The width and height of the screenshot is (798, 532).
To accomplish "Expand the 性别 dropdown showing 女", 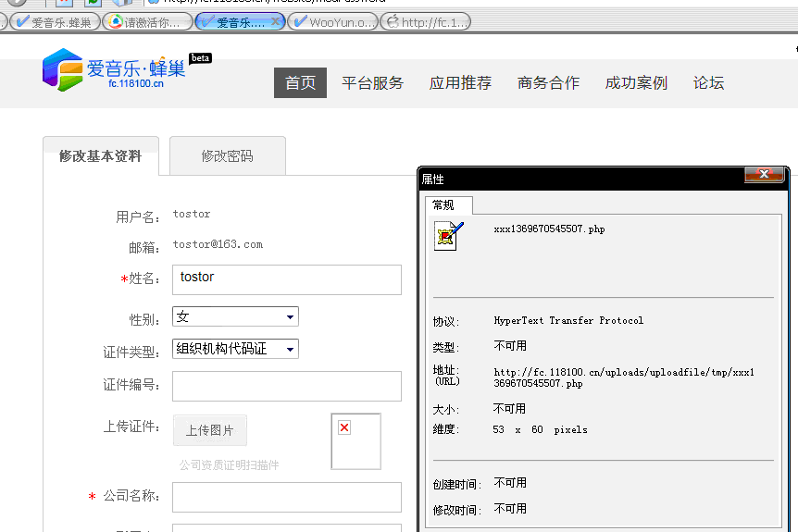I will click(236, 316).
